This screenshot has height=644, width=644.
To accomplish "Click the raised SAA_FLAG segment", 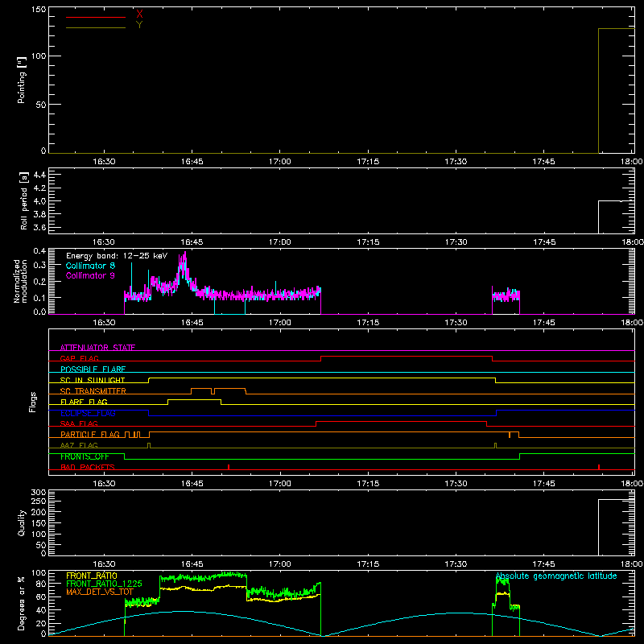I will click(401, 421).
